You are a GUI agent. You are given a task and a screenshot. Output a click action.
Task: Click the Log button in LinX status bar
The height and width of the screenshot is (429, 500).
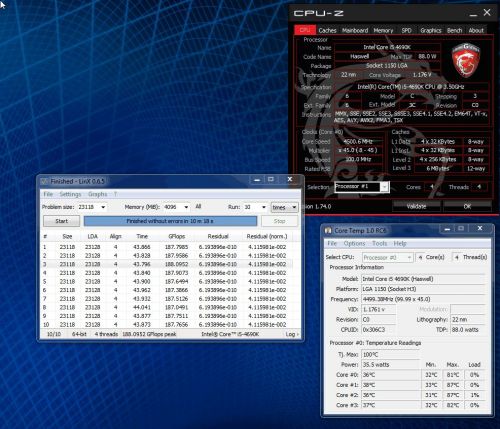tap(292, 334)
